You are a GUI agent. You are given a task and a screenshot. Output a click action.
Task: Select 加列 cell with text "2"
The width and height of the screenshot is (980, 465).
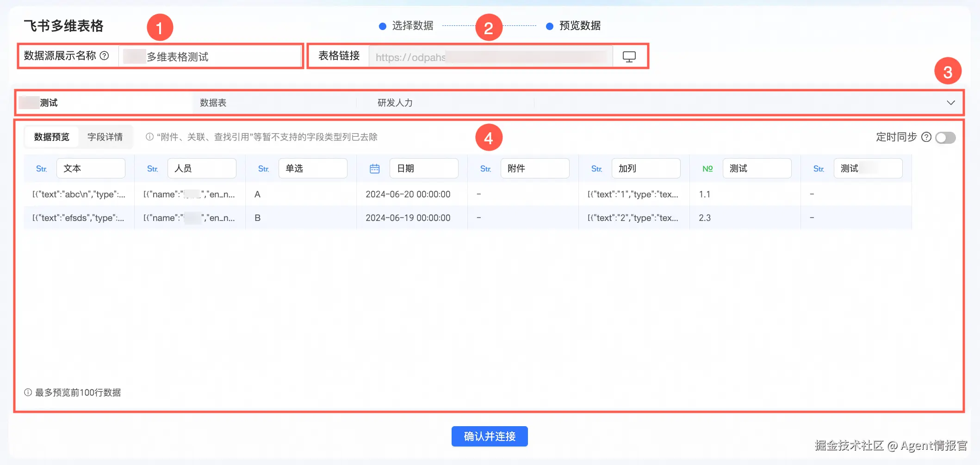click(634, 218)
